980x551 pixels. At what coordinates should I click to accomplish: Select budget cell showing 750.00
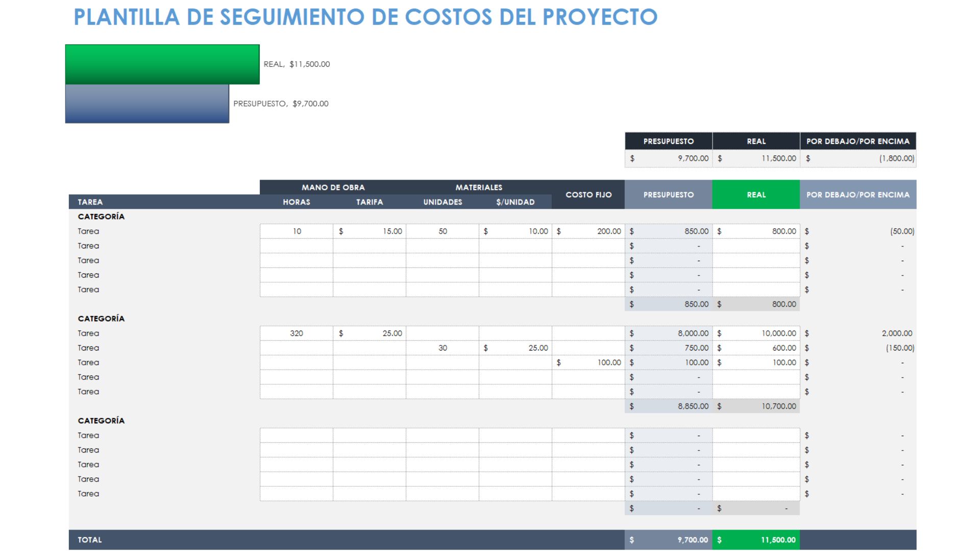669,348
